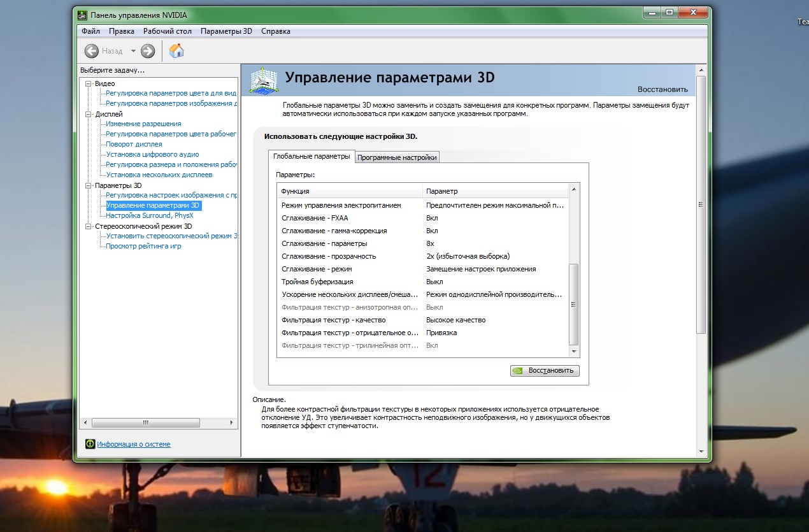The height and width of the screenshot is (532, 809).
Task: Open the Параметры 3D menu
Action: [226, 31]
